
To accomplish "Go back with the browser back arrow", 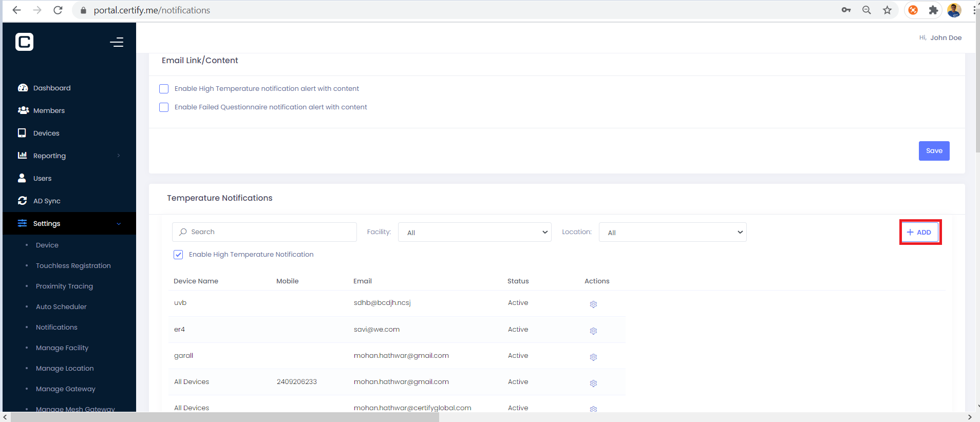I will (16, 10).
